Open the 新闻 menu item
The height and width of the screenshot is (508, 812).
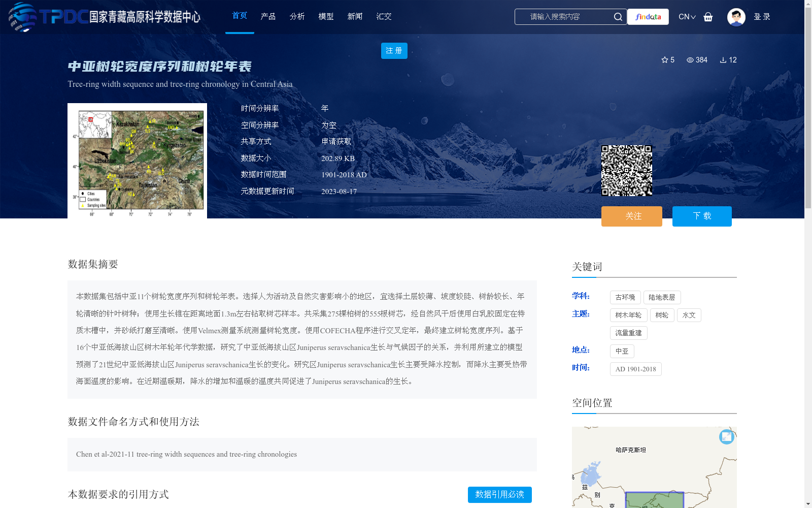tap(355, 17)
